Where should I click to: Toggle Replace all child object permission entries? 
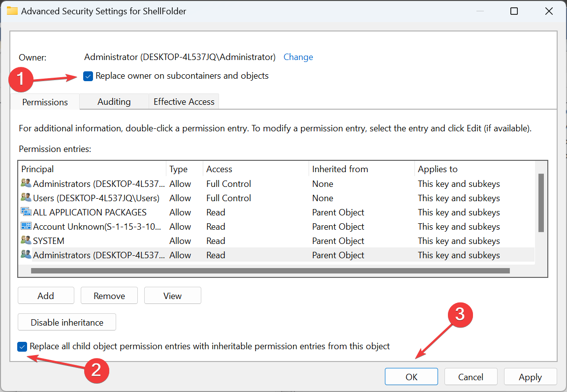point(22,347)
